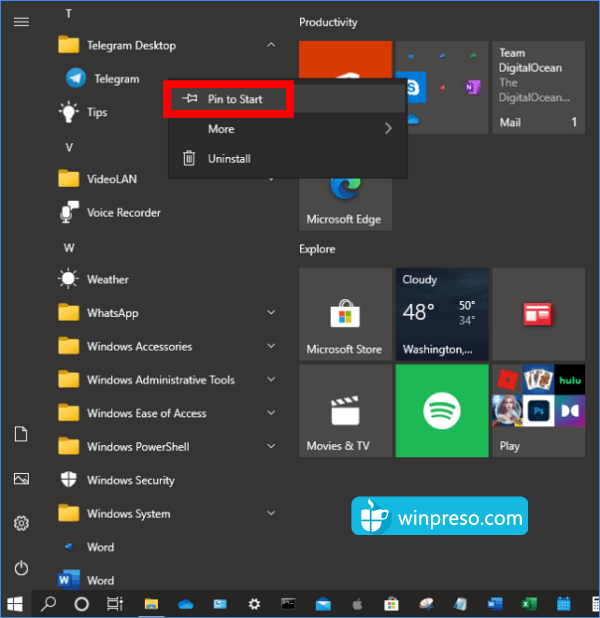The image size is (600, 618).
Task: Click the Power button in Start
Action: [x=21, y=568]
